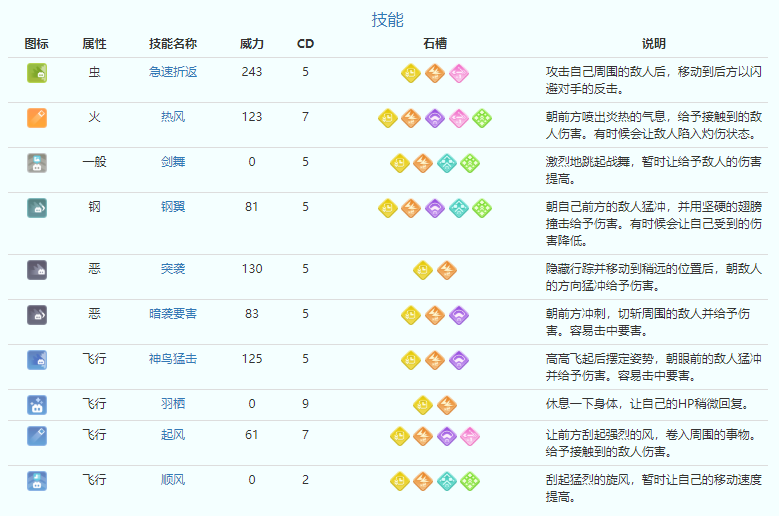Click the power value 81
The width and height of the screenshot is (779, 516).
(x=252, y=207)
